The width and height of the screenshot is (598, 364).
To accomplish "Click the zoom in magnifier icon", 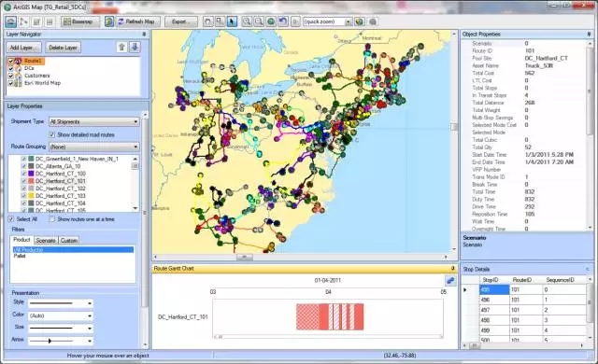I will click(x=247, y=21).
